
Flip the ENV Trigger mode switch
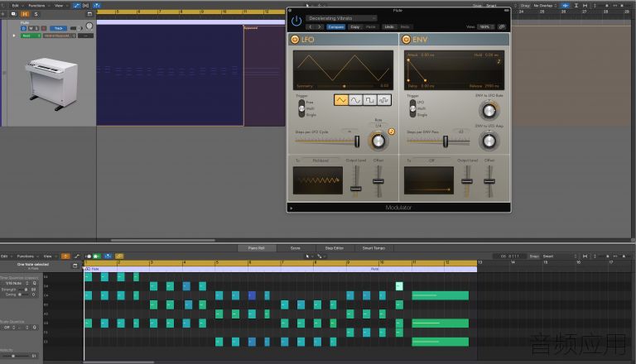click(412, 108)
